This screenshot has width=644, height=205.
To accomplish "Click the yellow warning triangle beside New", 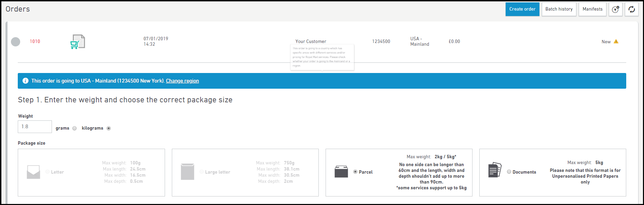I will [616, 42].
